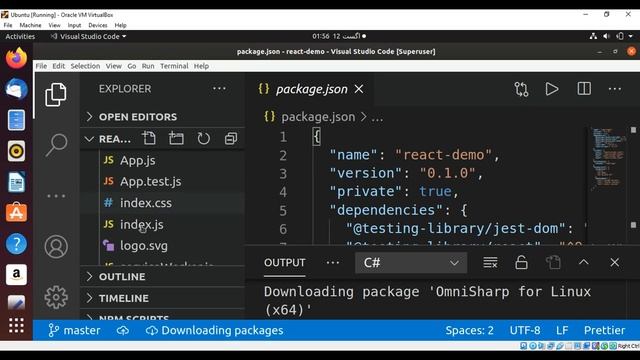Open the Terminal menu
640x360 pixels.
(x=174, y=66)
